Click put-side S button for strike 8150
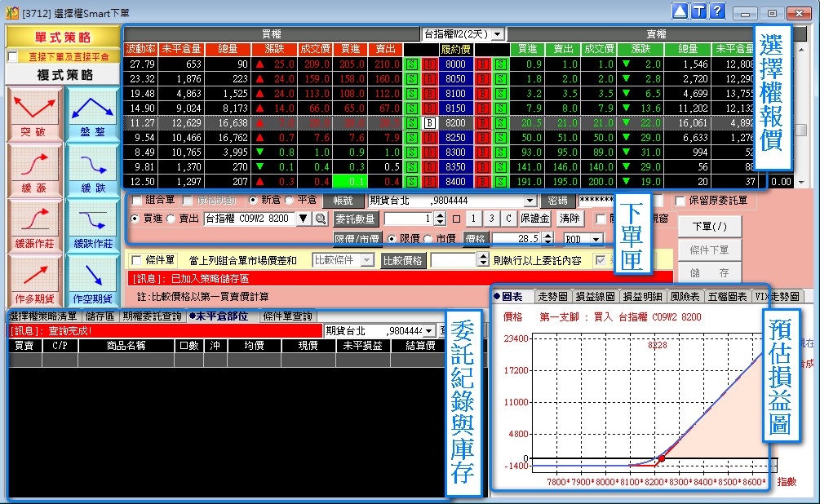820x504 pixels. pos(500,108)
